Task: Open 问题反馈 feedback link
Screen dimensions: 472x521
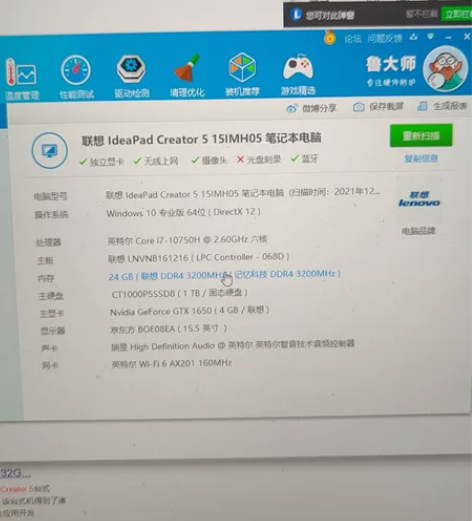Action: click(385, 39)
